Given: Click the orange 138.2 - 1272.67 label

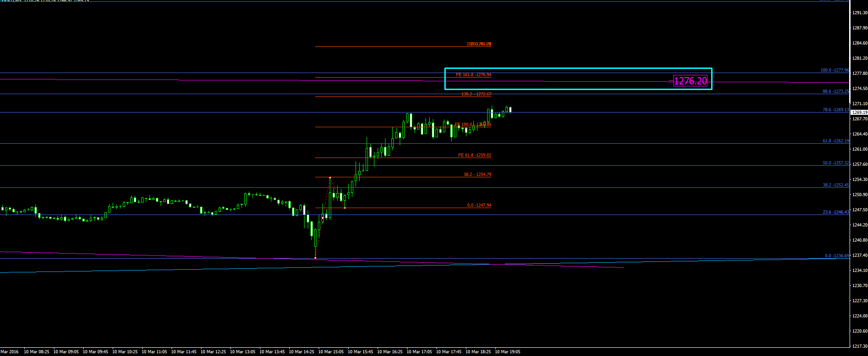Looking at the screenshot, I should [x=476, y=94].
